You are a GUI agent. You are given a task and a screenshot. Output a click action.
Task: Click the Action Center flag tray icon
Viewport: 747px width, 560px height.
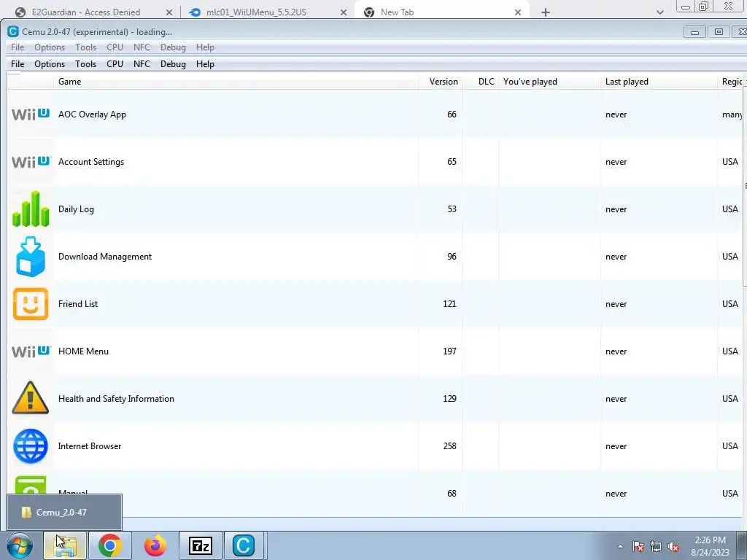pos(638,546)
